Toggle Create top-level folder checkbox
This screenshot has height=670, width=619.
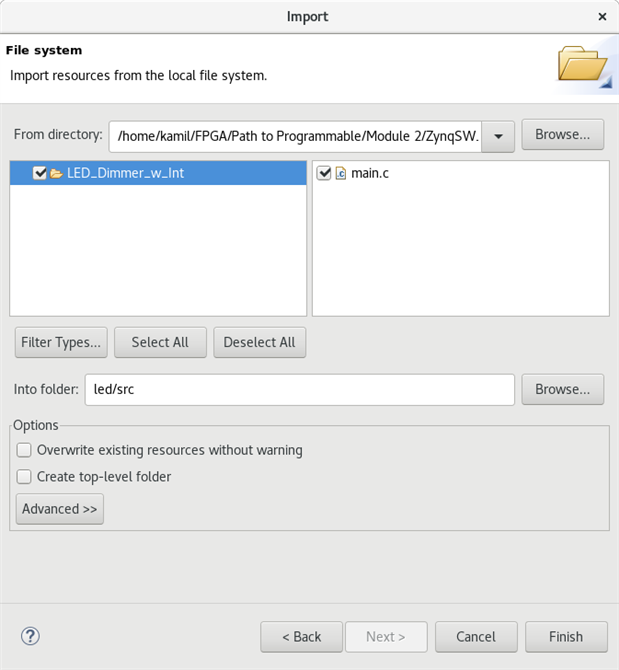click(25, 477)
